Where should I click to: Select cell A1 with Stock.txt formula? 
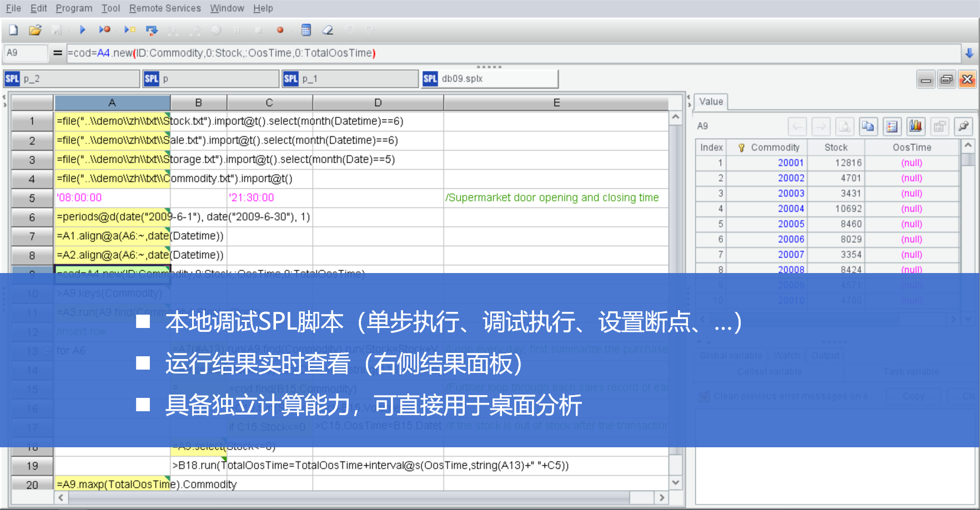coord(112,121)
